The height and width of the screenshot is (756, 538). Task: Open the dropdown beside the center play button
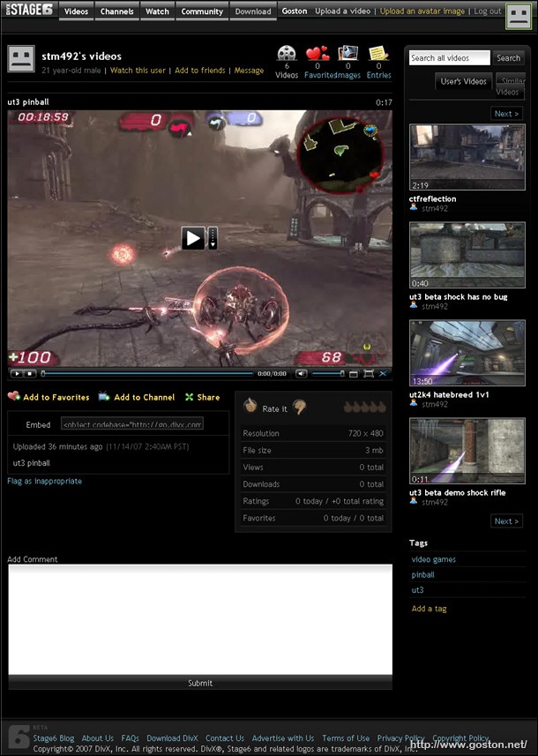coord(213,238)
